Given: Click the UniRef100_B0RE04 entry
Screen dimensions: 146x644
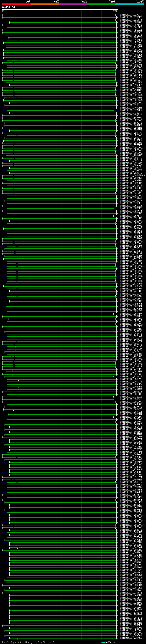Looking at the screenshot, I should coord(131,65).
